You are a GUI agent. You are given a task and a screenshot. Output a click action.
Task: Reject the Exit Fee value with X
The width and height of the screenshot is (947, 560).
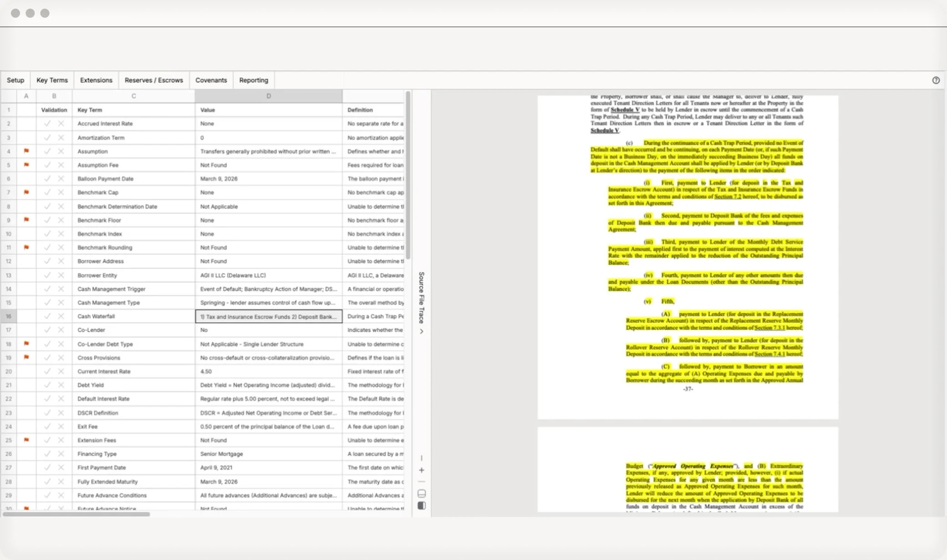(x=61, y=426)
